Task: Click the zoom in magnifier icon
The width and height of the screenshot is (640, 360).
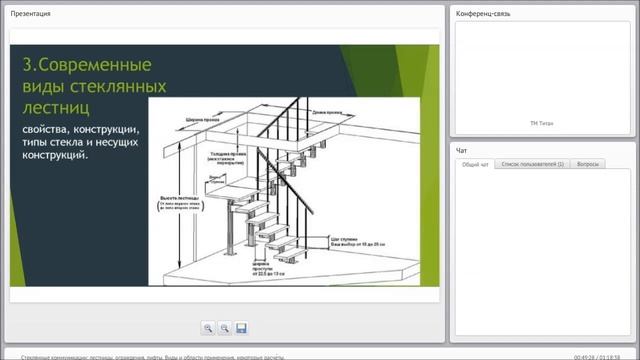Action: tap(208, 328)
